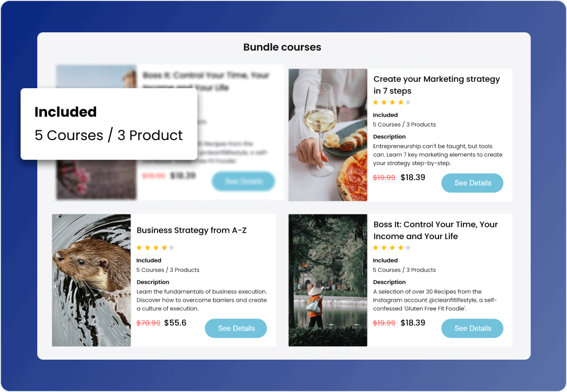The width and height of the screenshot is (567, 392).
Task: Click the third star on bottom-right Boss It rating
Action: coord(392,247)
